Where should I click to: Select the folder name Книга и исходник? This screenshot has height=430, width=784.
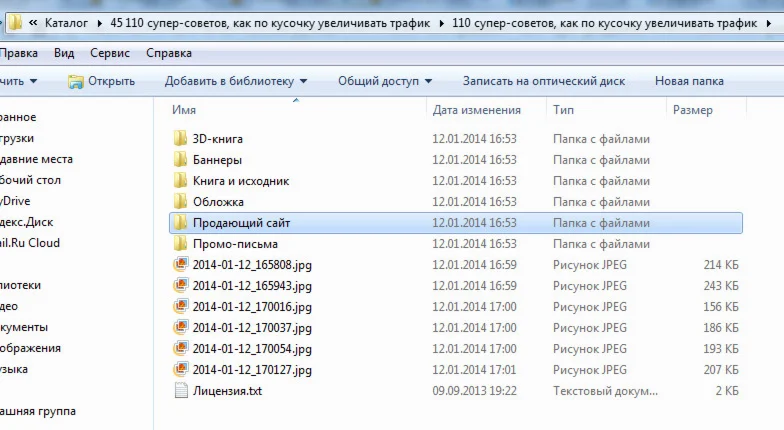(241, 181)
